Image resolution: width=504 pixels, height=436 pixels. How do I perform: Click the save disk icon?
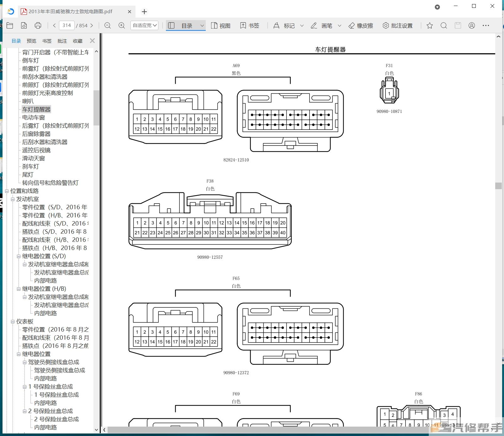[x=458, y=25]
